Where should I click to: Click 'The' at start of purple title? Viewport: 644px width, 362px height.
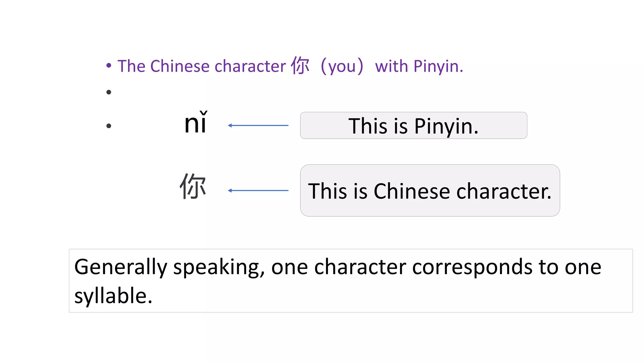(131, 66)
